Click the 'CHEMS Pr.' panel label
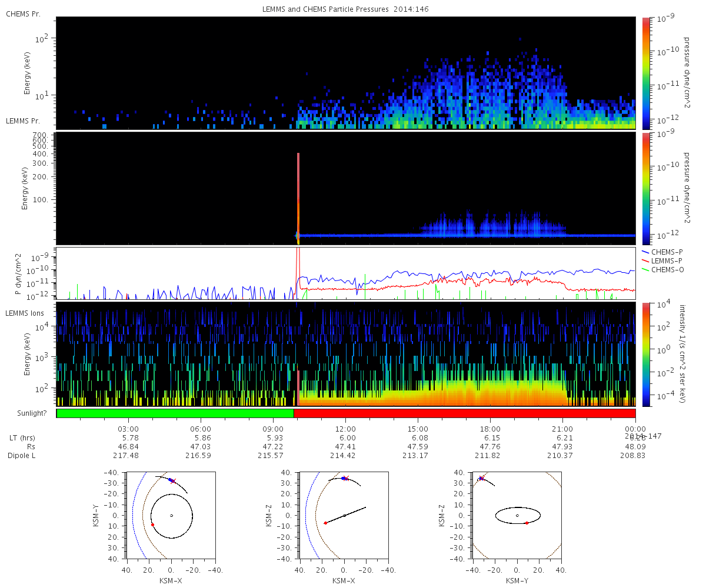The width and height of the screenshot is (706, 588). click(x=24, y=14)
